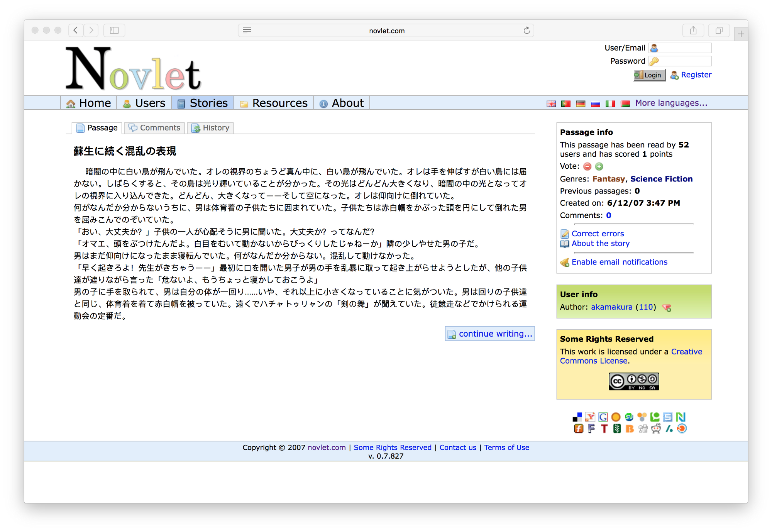
Task: Enable email notifications
Action: tap(619, 262)
